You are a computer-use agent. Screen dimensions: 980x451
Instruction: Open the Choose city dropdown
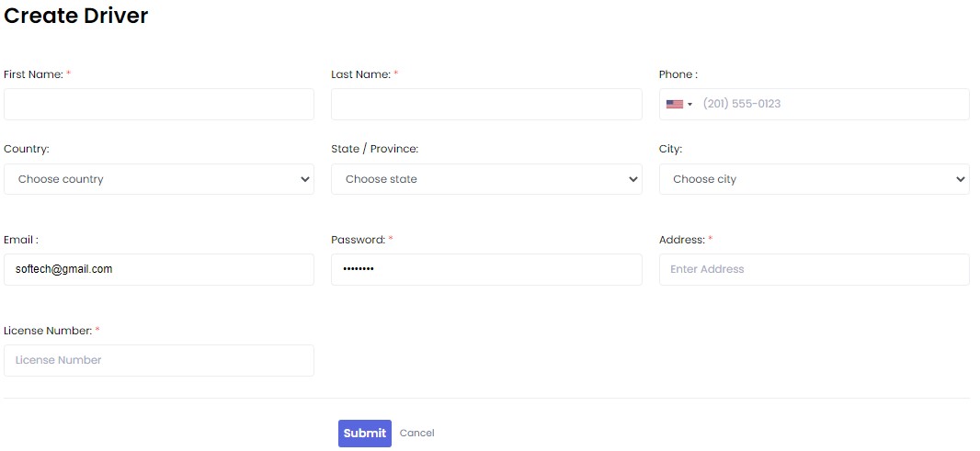click(x=814, y=179)
